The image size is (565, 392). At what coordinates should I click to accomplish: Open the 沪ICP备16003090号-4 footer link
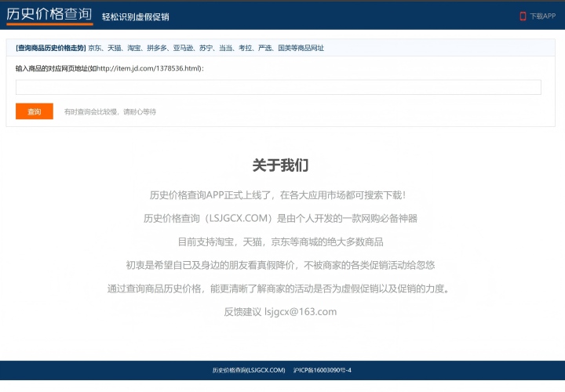(x=323, y=370)
